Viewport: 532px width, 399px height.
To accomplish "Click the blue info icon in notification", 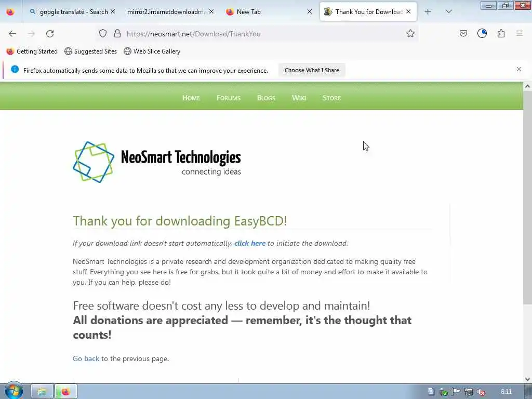I will coord(15,69).
